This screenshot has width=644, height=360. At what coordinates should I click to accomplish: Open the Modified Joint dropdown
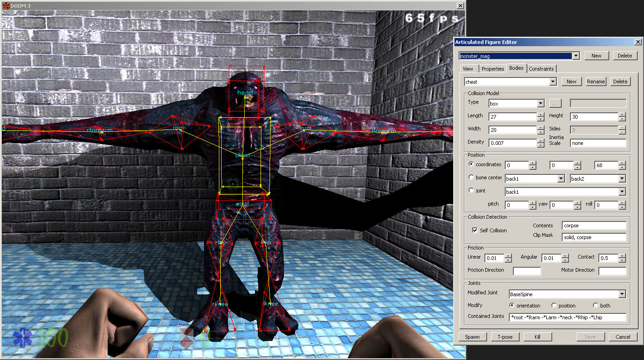click(x=622, y=294)
